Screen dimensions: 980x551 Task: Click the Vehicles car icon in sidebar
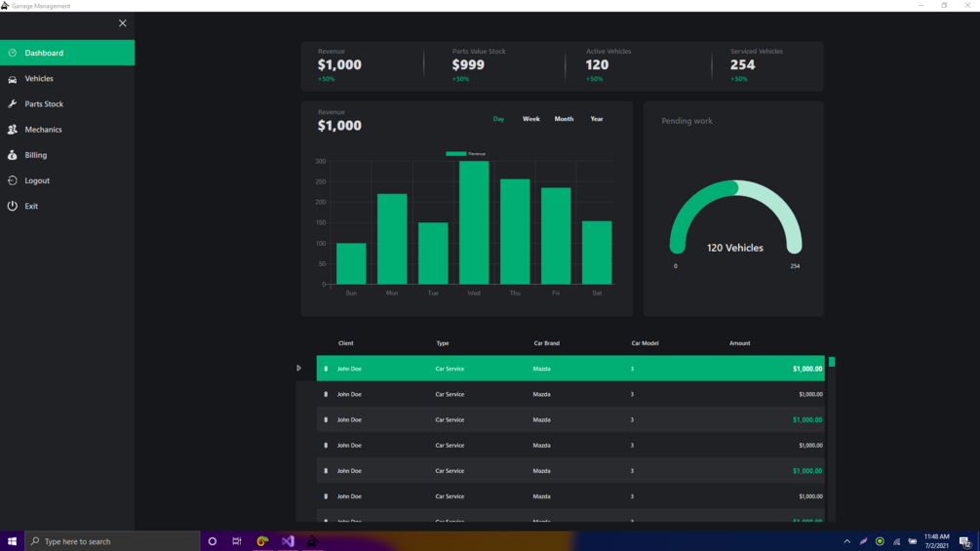13,79
